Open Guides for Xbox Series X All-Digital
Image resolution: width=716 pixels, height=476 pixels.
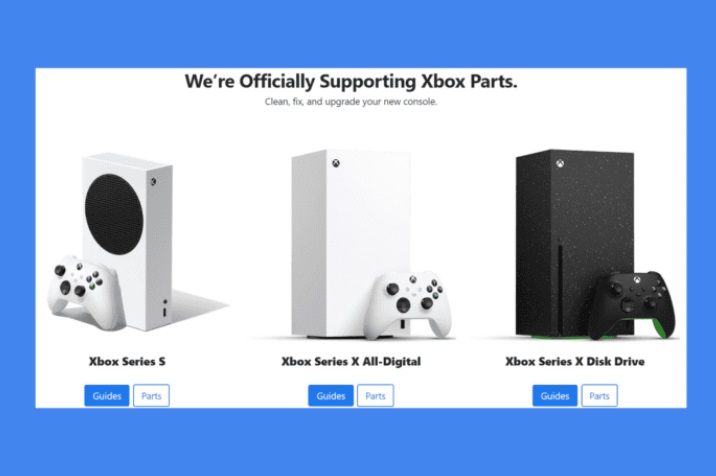[x=331, y=396]
